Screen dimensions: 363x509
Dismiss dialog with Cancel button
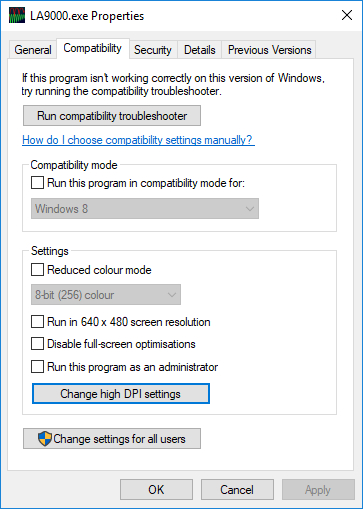pos(237,490)
